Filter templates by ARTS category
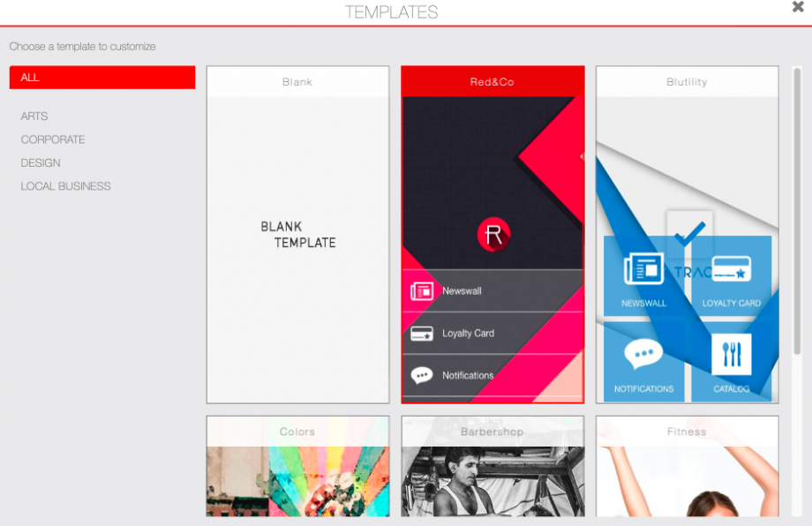 34,116
